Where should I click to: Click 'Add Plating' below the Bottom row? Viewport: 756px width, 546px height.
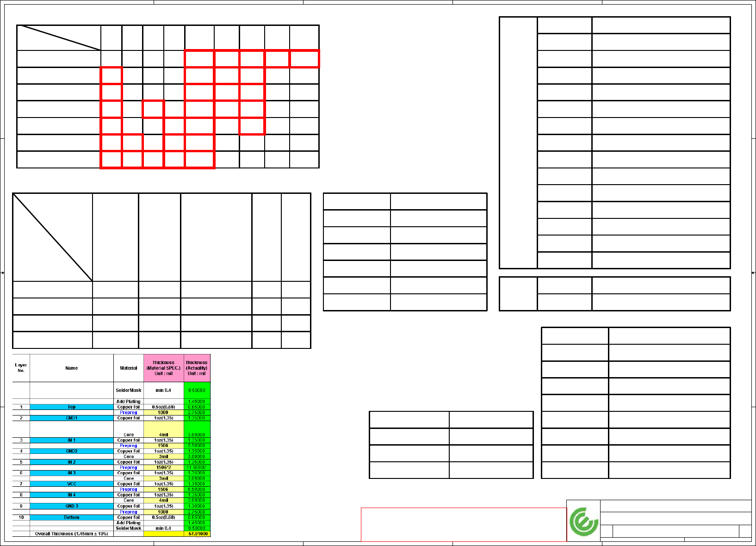[x=129, y=523]
